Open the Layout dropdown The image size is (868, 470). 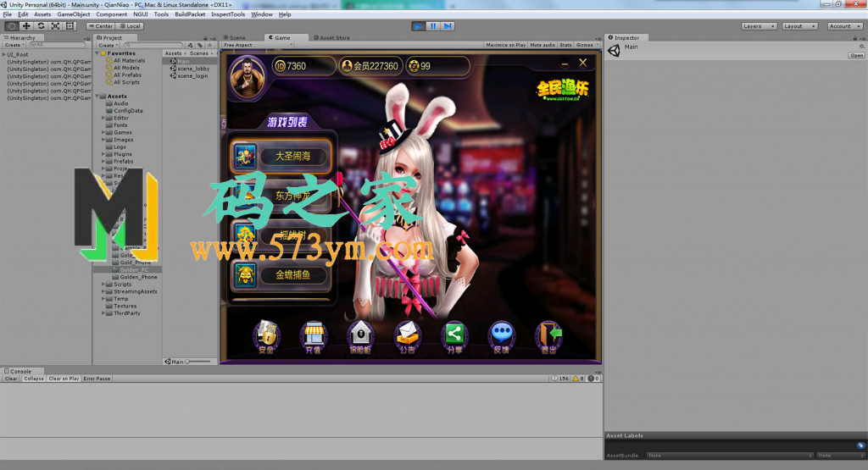pyautogui.click(x=799, y=26)
